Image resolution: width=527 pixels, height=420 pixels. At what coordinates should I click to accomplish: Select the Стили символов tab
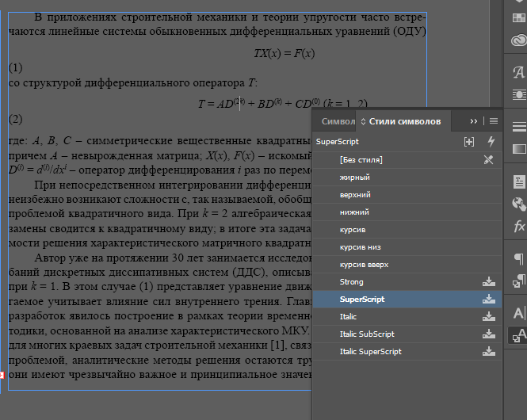[404, 121]
